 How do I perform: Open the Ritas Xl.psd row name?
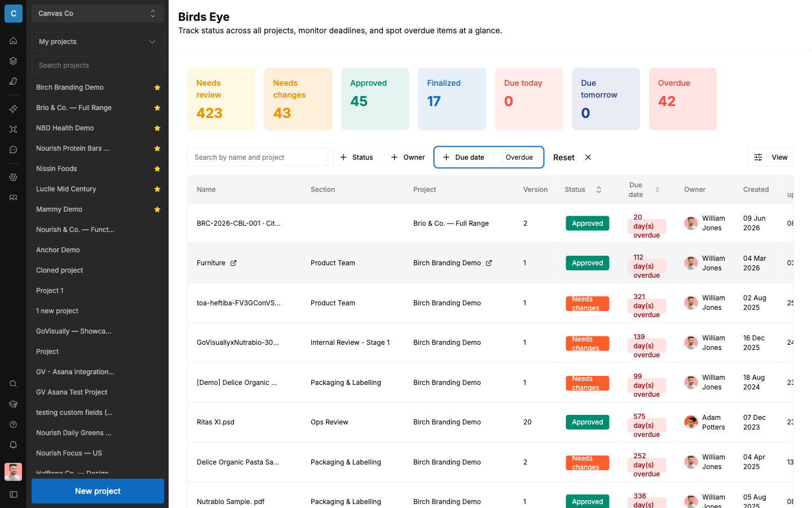click(215, 422)
